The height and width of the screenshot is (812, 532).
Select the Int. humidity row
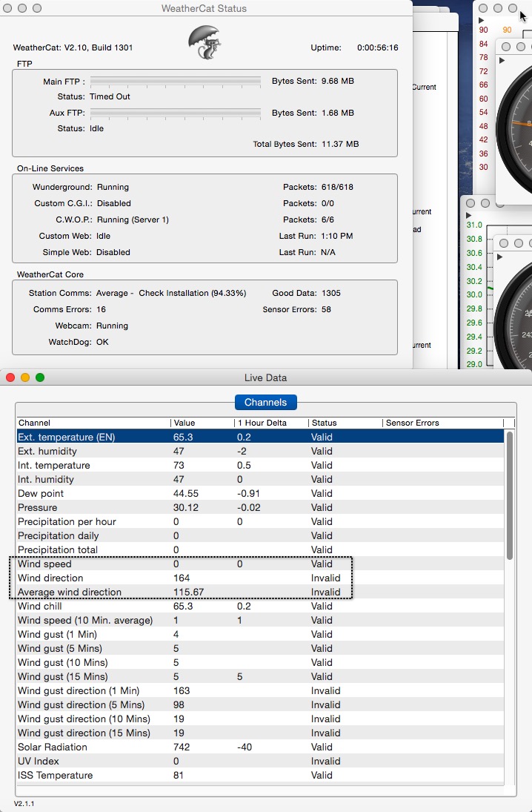[x=260, y=479]
